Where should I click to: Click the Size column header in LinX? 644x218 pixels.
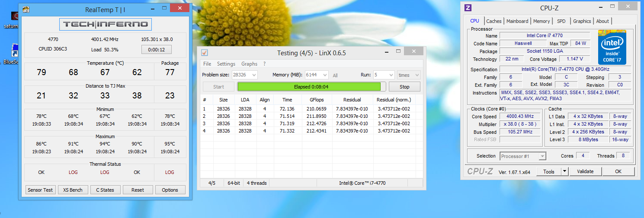pyautogui.click(x=223, y=100)
